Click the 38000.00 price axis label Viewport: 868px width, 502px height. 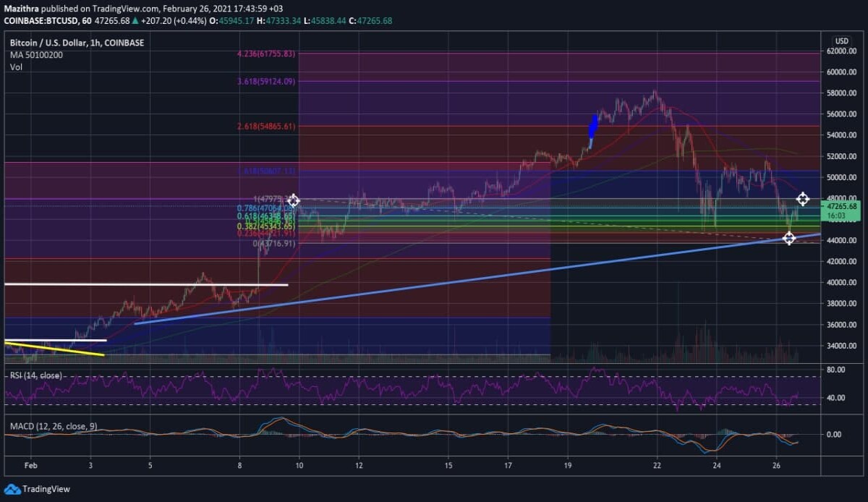tap(843, 304)
